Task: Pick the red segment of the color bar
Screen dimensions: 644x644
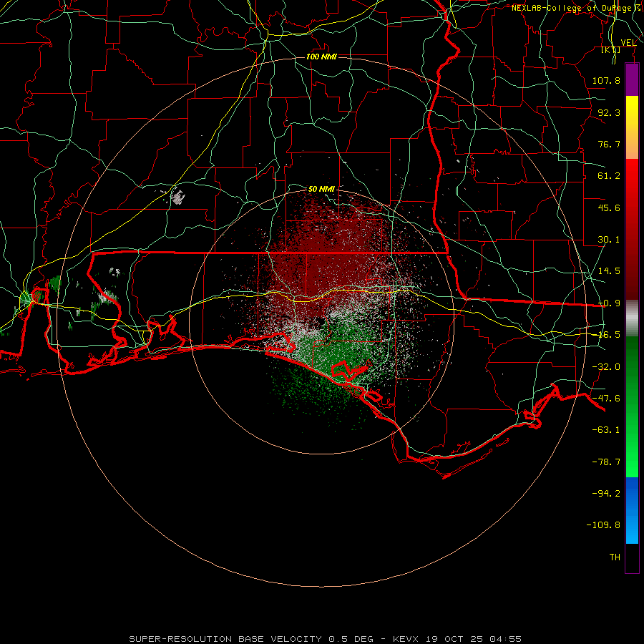Action: coord(632,229)
